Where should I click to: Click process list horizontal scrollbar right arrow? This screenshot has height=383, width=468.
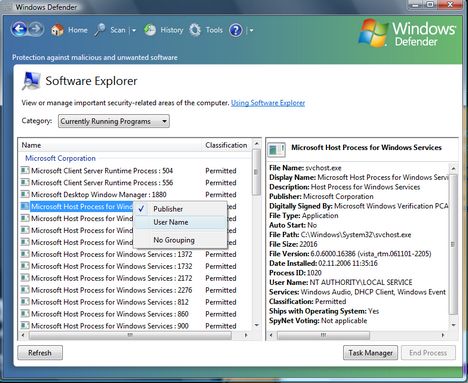point(246,335)
